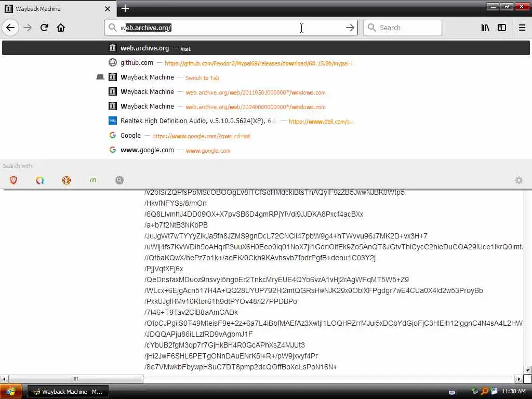Go back to the previous page
Screen dimensions: 532x399
point(10,28)
